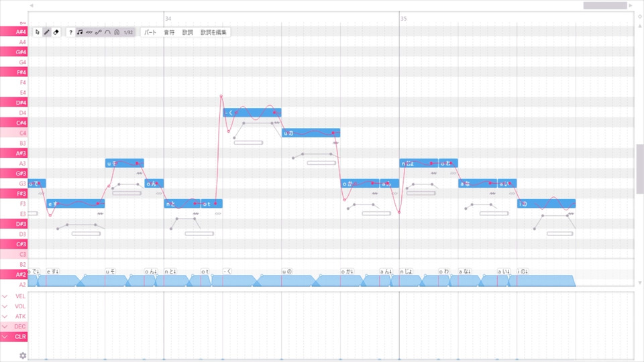Play the A#4 piano key

pos(14,32)
